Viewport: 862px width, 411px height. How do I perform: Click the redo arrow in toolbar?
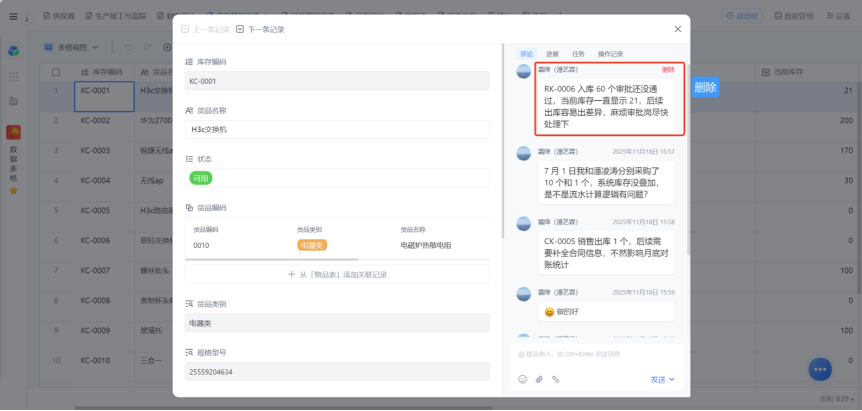[147, 48]
